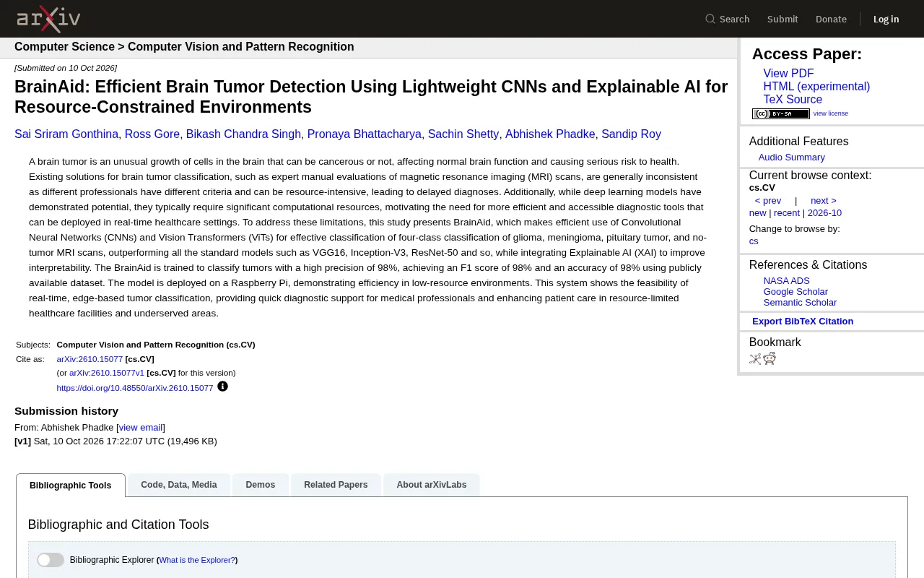This screenshot has height=578, width=924.
Task: Click the search magnifier icon
Action: pos(710,19)
